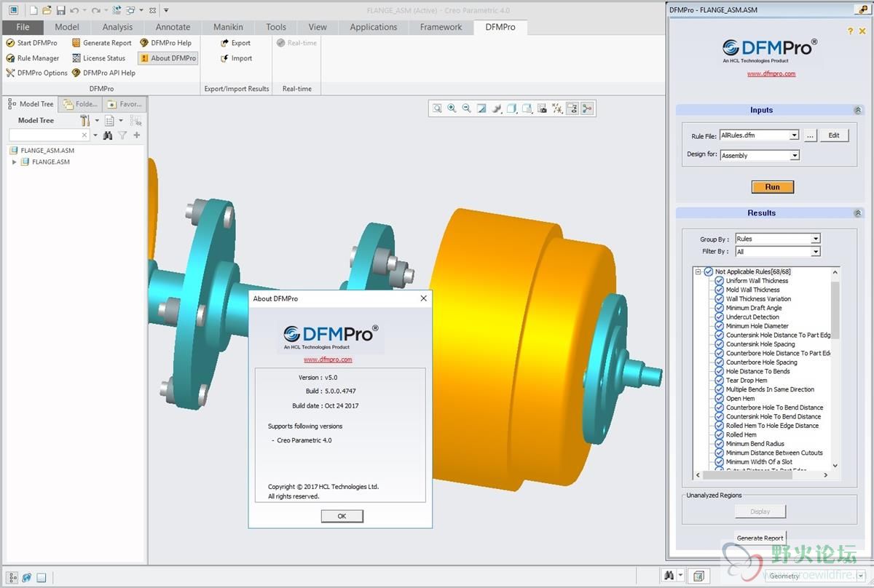The width and height of the screenshot is (874, 588).
Task: Click the Redo arrow icon
Action: 96,10
